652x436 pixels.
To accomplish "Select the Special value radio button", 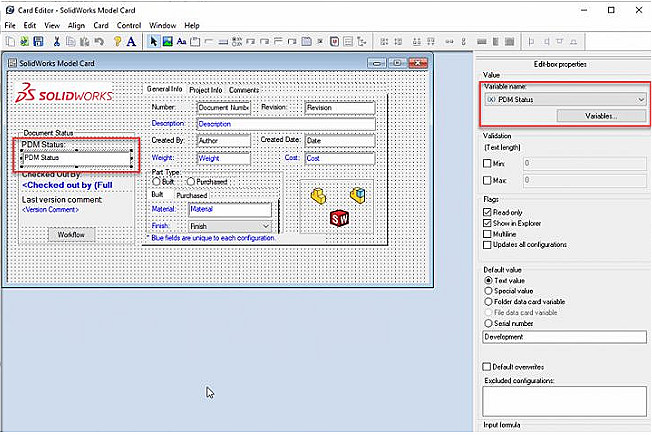I will point(488,292).
